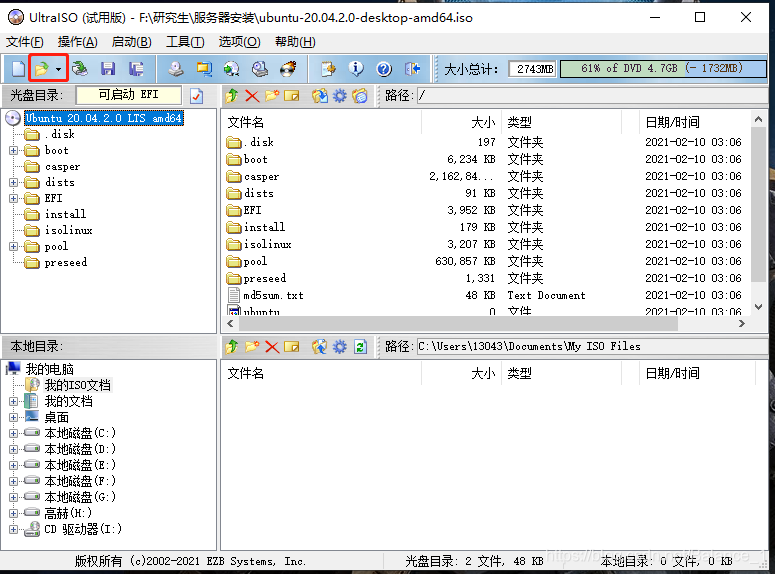Expand the dists folder in the disc tree
The width and height of the screenshot is (775, 574).
click(x=13, y=182)
